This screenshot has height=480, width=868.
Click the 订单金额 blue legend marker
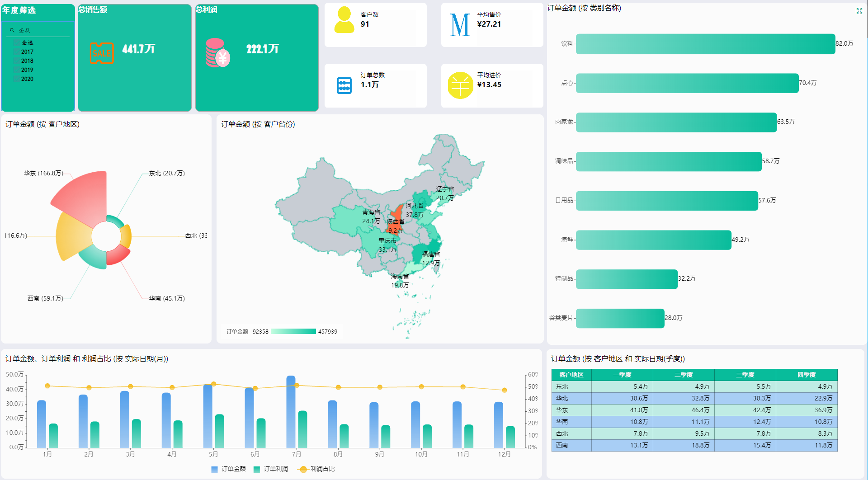coord(214,469)
